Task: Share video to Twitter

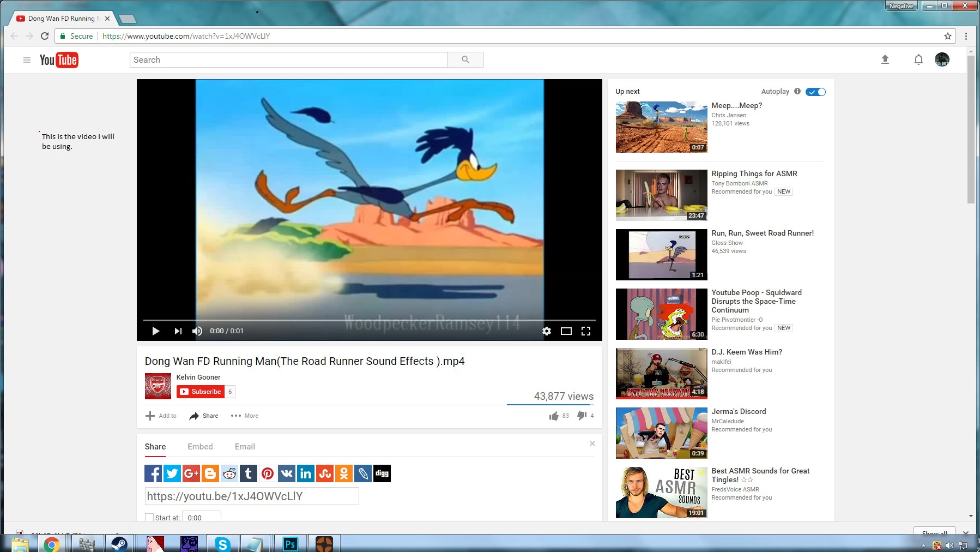Action: pyautogui.click(x=172, y=473)
